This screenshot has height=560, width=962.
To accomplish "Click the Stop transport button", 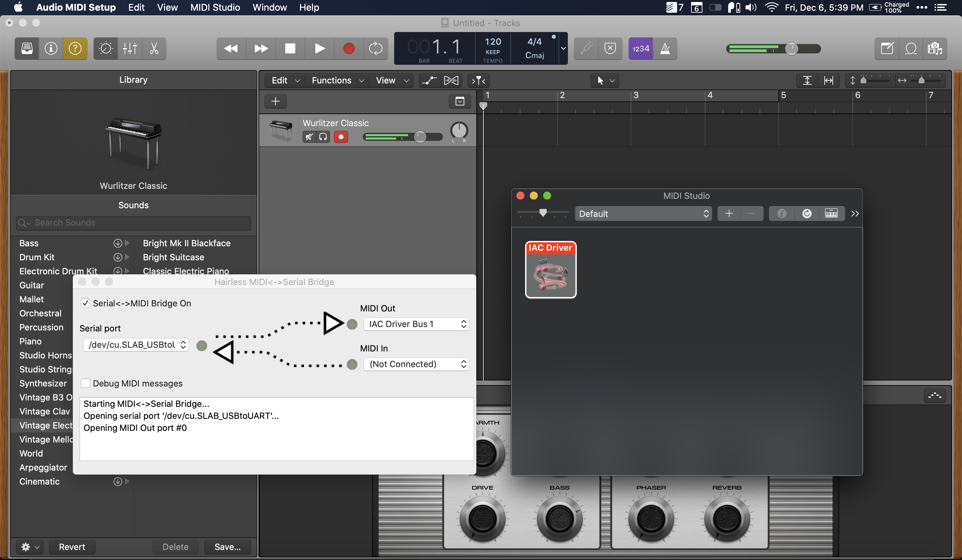I will click(290, 48).
